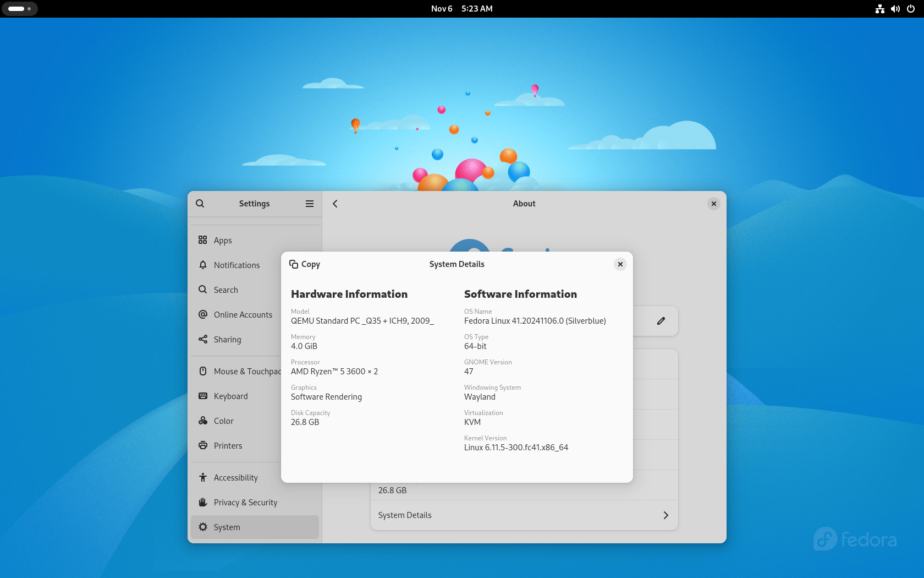This screenshot has width=924, height=578.
Task: Click the Search magnifier icon in sidebar
Action: point(203,290)
